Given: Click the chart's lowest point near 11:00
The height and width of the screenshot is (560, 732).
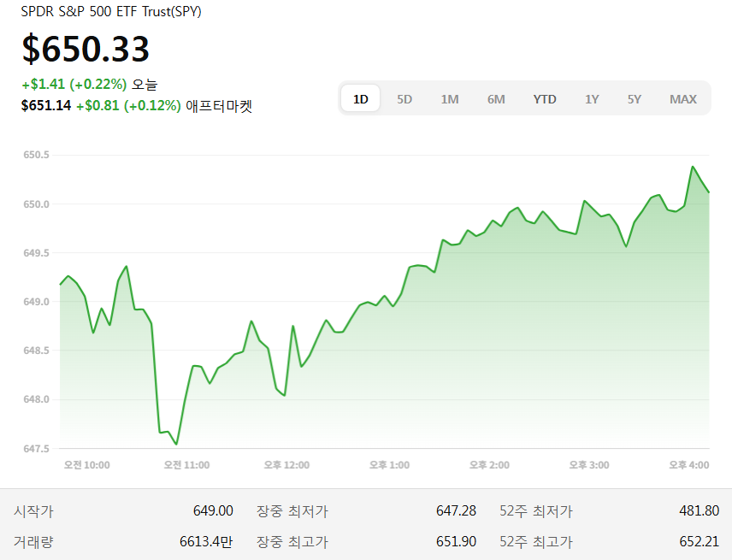Looking at the screenshot, I should [176, 445].
